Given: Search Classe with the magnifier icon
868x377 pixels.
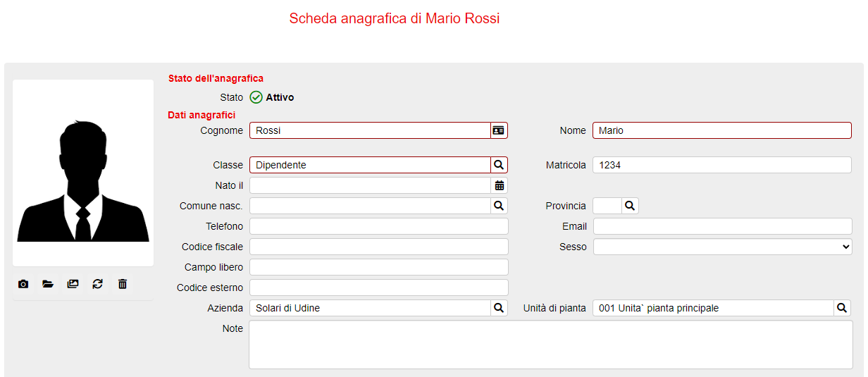Looking at the screenshot, I should pyautogui.click(x=499, y=165).
